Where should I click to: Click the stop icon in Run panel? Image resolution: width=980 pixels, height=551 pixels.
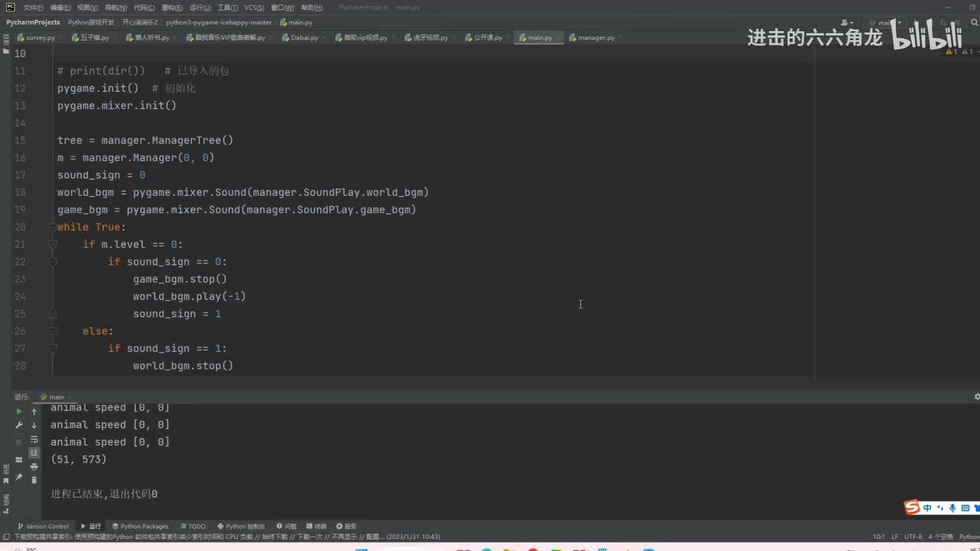(x=19, y=442)
